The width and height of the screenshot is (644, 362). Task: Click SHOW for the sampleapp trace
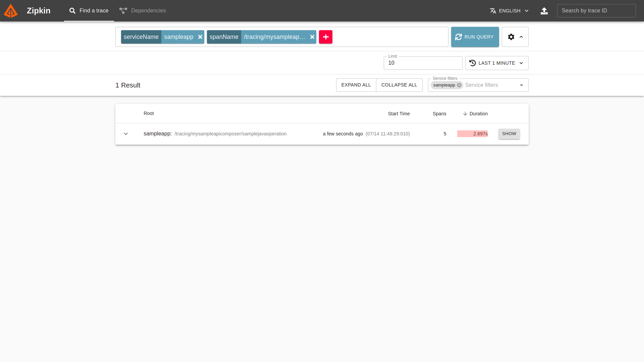click(x=509, y=134)
